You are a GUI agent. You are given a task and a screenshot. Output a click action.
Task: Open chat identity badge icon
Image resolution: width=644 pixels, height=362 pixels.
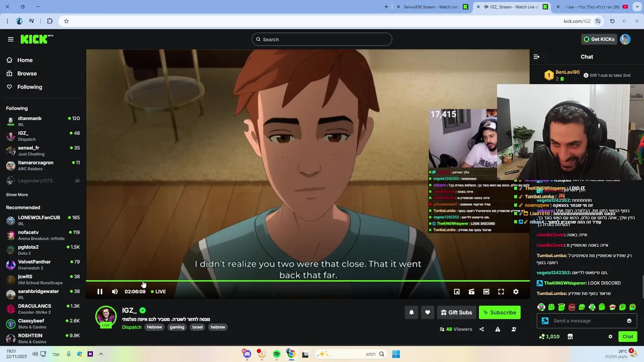(x=545, y=321)
